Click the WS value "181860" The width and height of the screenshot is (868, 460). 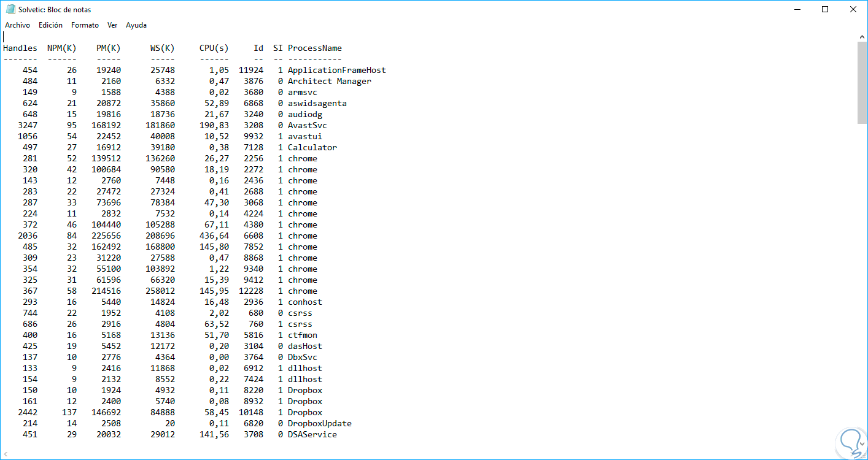[160, 125]
